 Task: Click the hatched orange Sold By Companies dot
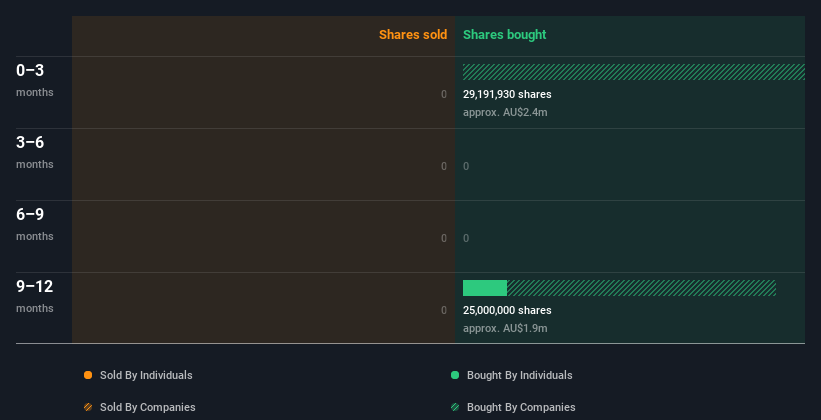pyautogui.click(x=88, y=407)
